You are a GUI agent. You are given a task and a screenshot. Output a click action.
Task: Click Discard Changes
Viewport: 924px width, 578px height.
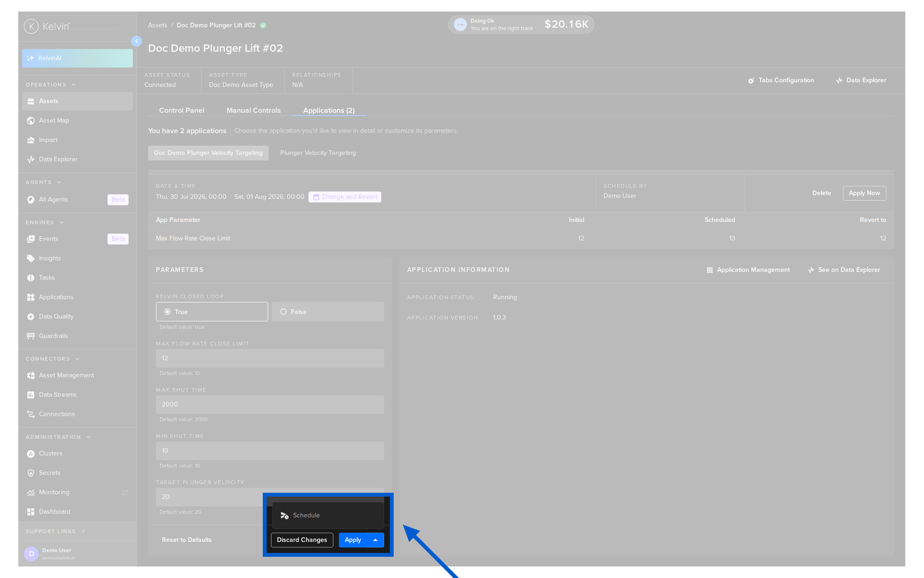click(x=302, y=540)
